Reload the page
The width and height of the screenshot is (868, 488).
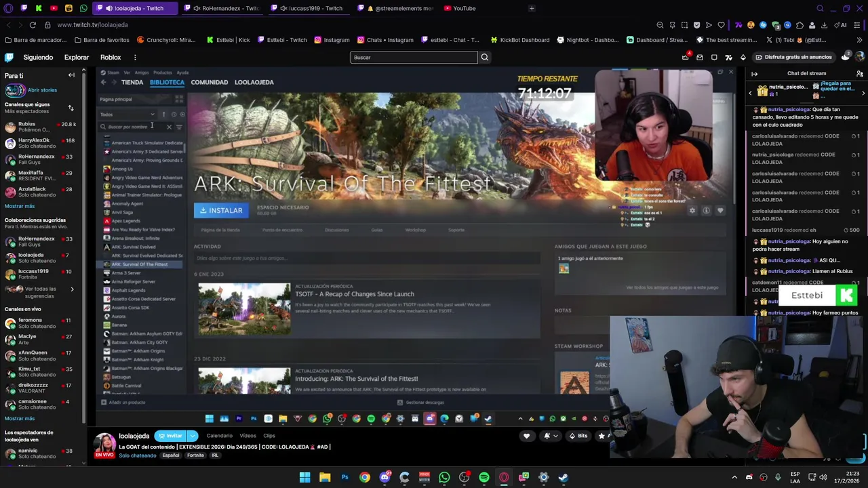(x=33, y=25)
